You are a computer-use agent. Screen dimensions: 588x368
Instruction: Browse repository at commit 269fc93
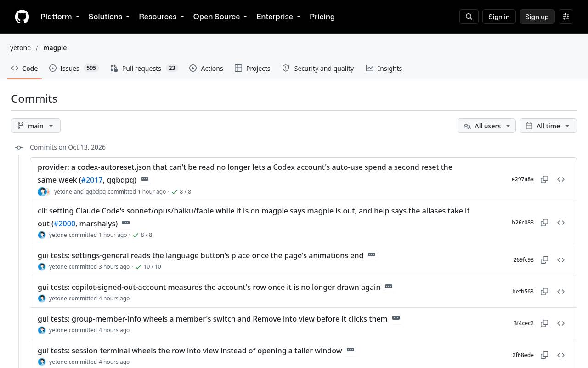pos(561,260)
